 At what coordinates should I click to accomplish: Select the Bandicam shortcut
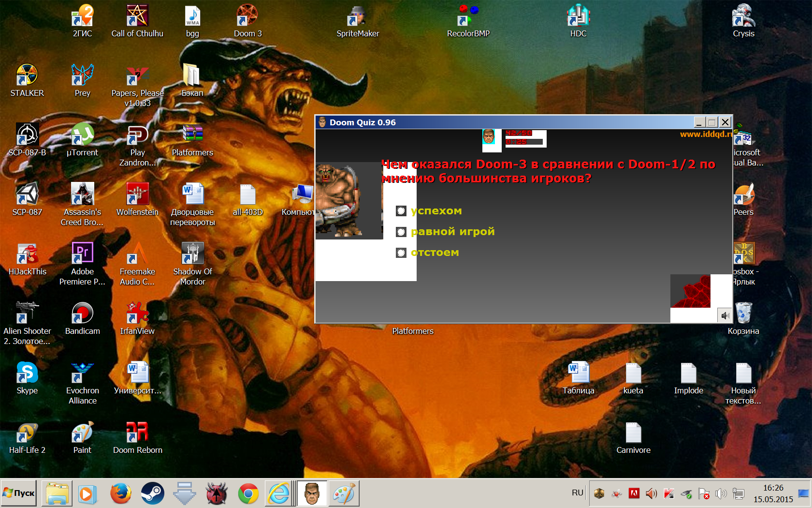pos(82,319)
